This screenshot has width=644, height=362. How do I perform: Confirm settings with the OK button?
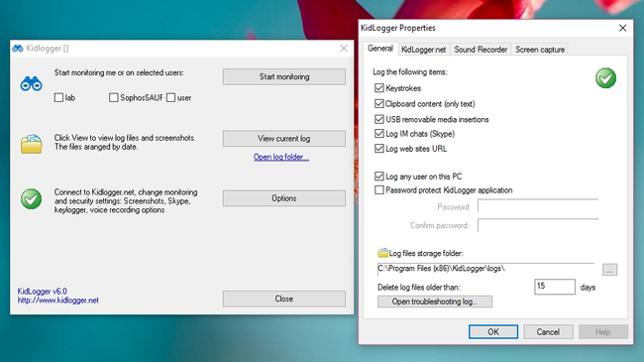(493, 332)
